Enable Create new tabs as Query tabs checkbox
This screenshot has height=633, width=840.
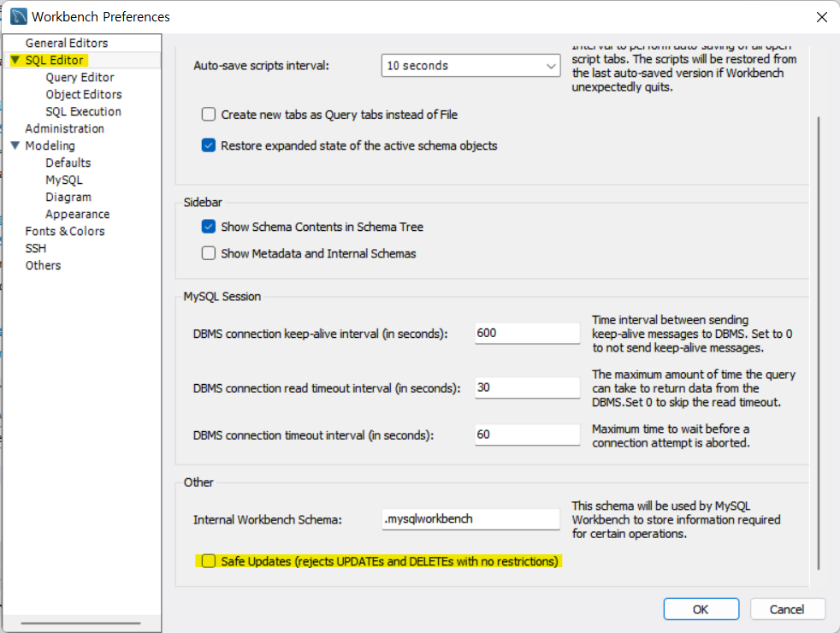209,114
